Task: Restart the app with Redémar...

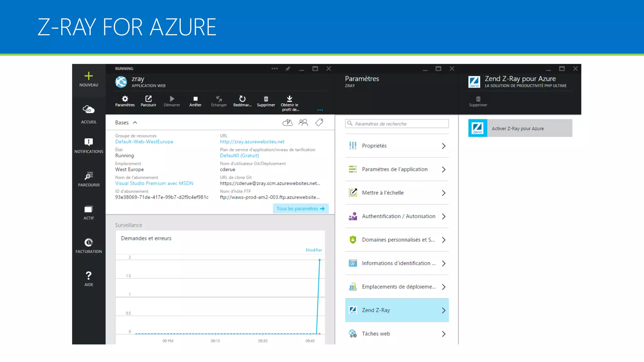Action: 242,101
